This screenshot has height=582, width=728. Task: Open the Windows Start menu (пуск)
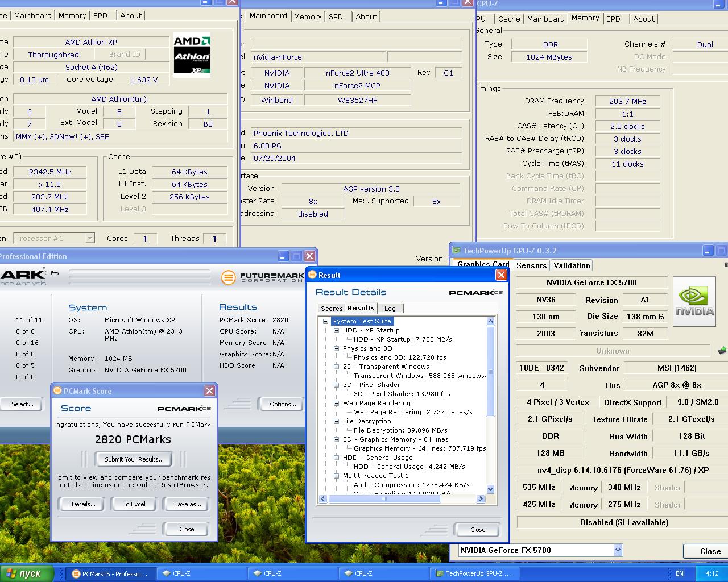27,573
